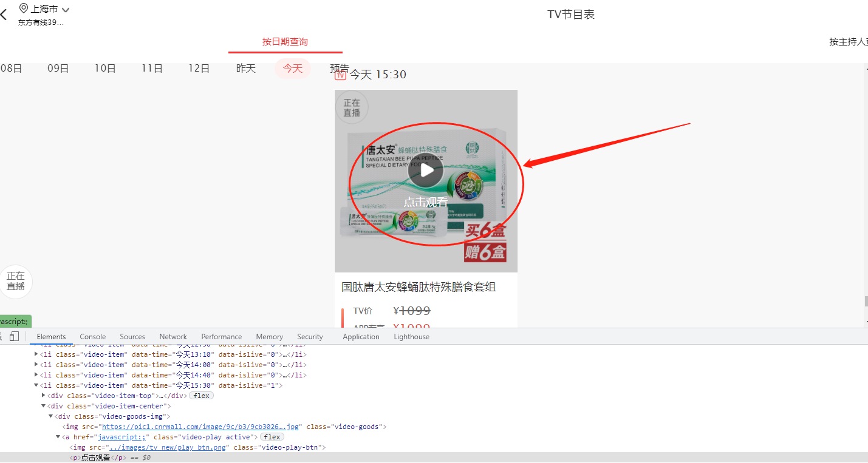Switch to the 按日期查询 tab
This screenshot has width=868, height=463.
[x=285, y=42]
